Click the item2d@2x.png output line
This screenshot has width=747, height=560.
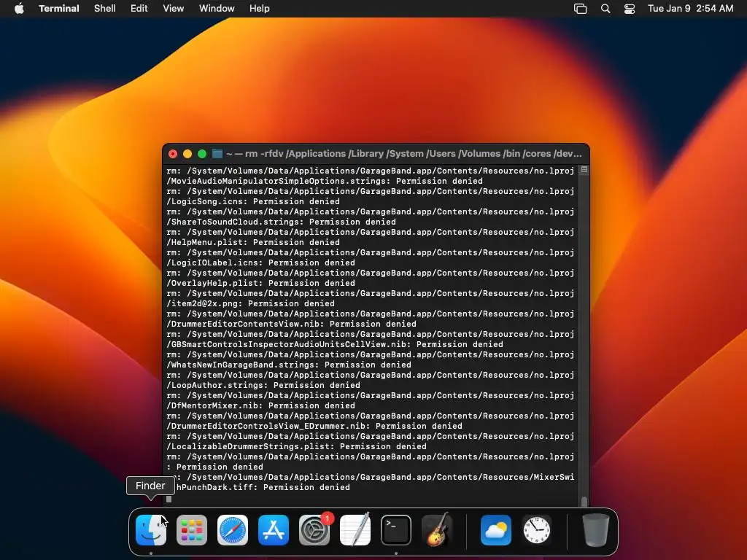(x=251, y=304)
